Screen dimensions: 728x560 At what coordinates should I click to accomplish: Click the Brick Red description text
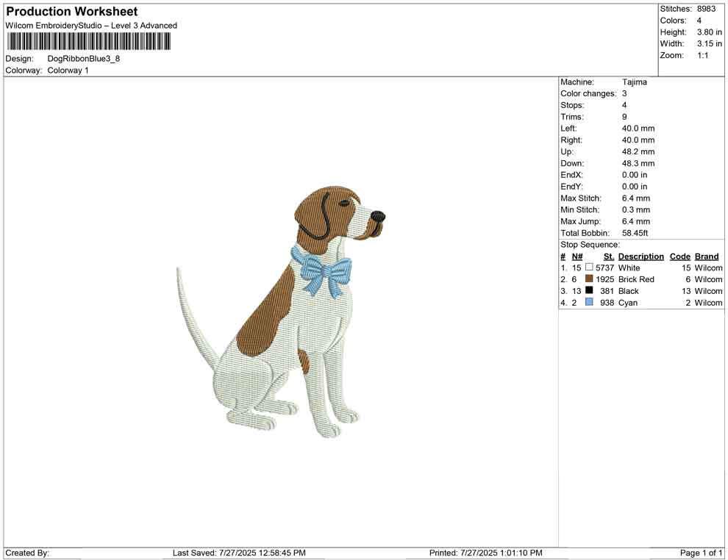pyautogui.click(x=636, y=279)
